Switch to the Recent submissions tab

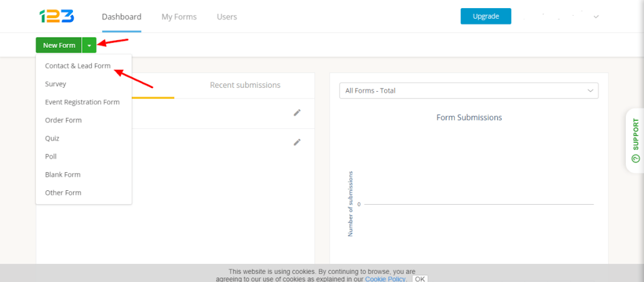click(x=245, y=85)
